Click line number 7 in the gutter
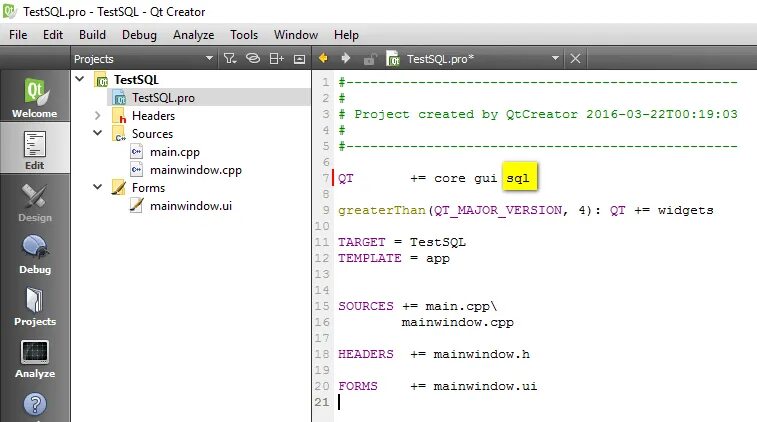757x422 pixels. 326,178
